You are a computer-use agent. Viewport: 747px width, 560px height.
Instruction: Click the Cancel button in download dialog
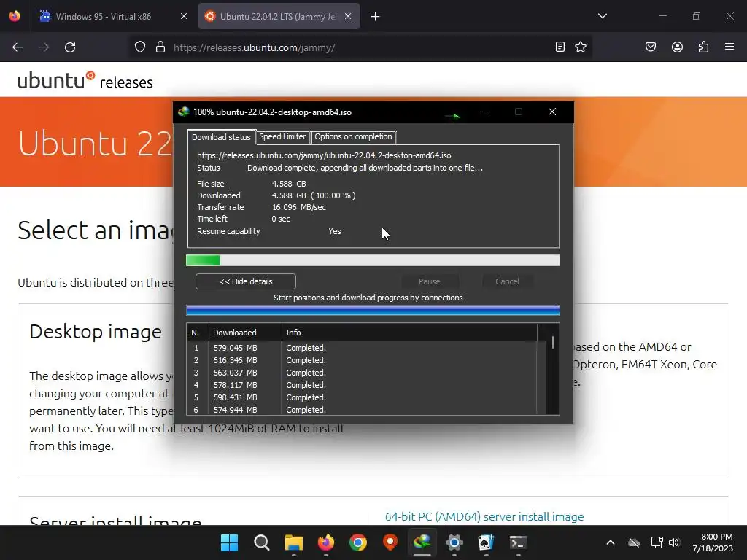tap(507, 281)
